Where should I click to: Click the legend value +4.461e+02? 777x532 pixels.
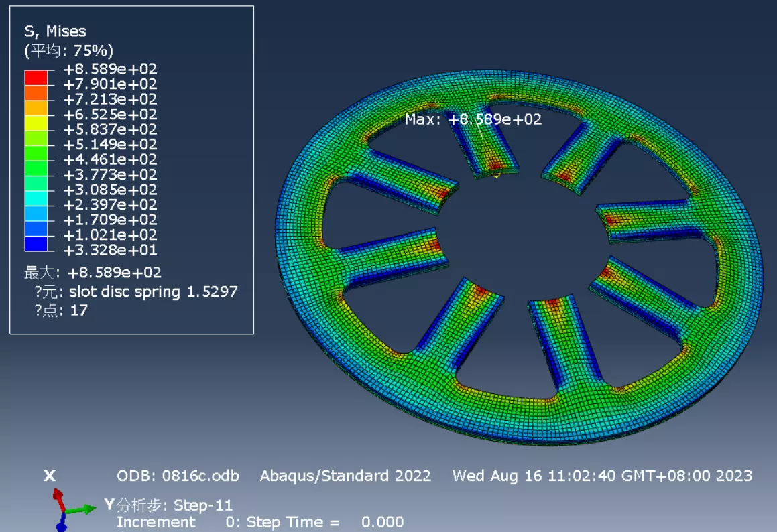pyautogui.click(x=110, y=159)
